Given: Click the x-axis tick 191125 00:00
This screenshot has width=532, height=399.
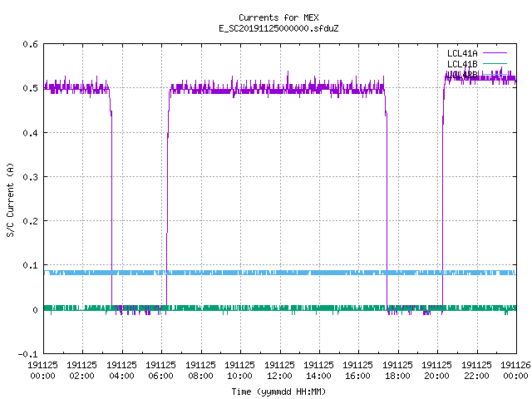Looking at the screenshot, I should [42, 370].
